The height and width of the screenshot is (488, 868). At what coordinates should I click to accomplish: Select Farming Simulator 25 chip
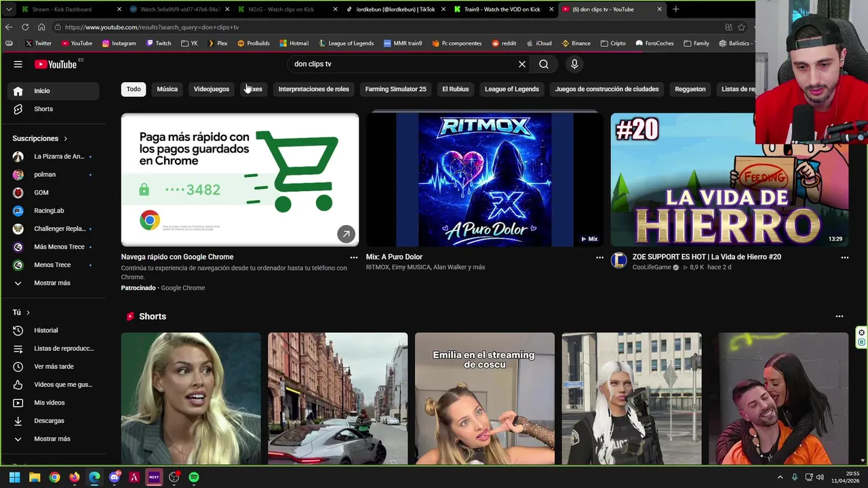pyautogui.click(x=396, y=89)
